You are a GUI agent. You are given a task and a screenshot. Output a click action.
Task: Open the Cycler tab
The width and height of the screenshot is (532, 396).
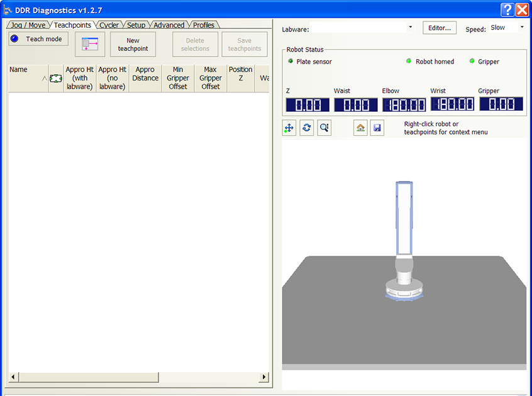click(109, 25)
